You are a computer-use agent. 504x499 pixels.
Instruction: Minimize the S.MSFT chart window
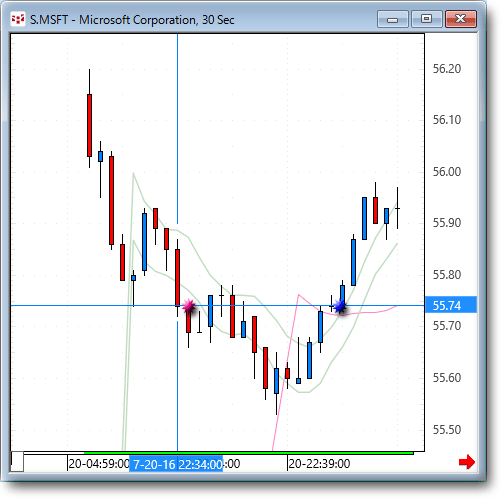point(393,19)
